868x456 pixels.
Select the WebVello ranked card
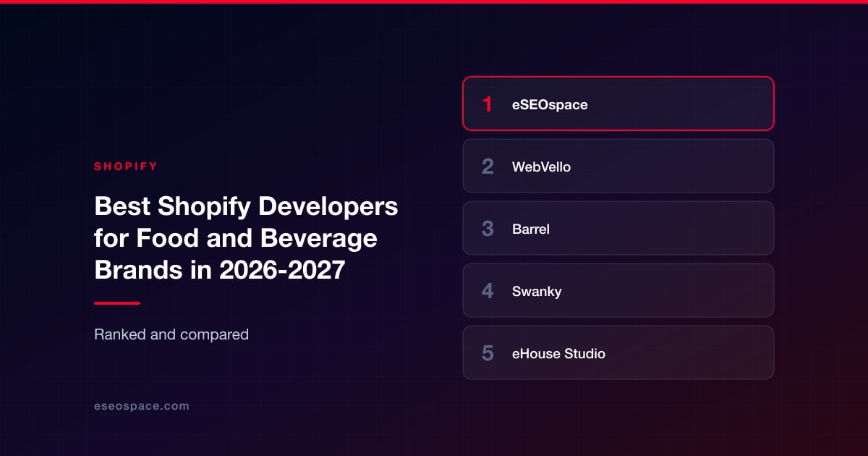click(x=618, y=166)
